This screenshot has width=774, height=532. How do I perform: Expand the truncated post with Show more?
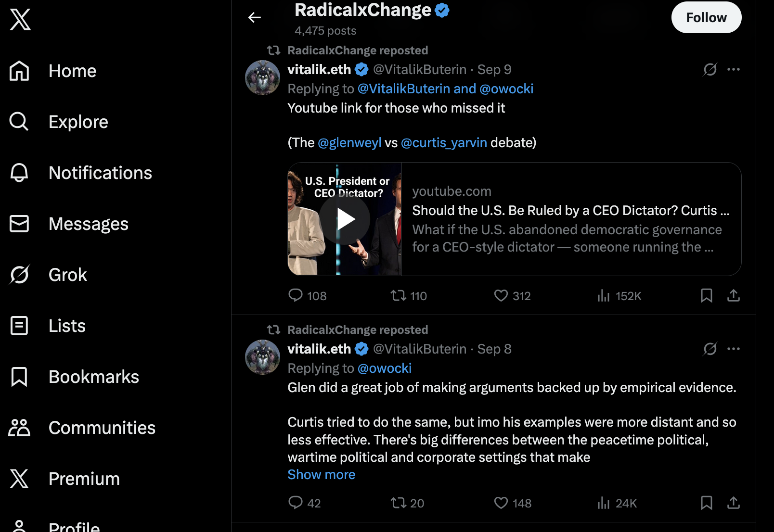point(321,475)
